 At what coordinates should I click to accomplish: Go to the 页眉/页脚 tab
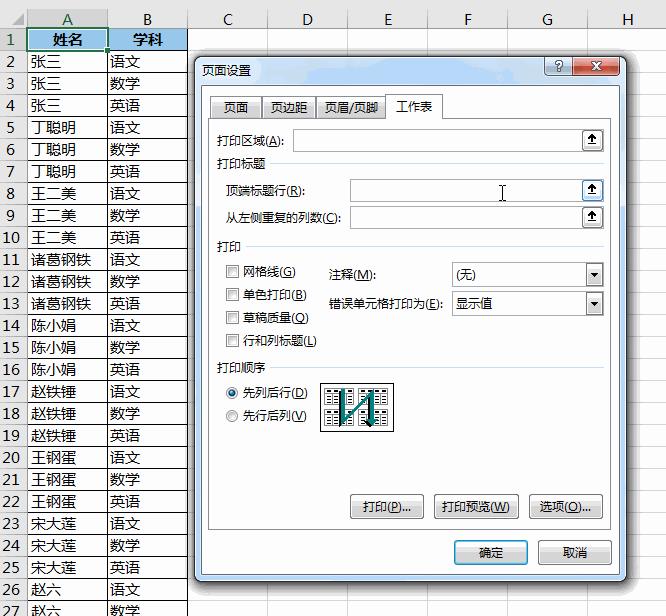[351, 107]
